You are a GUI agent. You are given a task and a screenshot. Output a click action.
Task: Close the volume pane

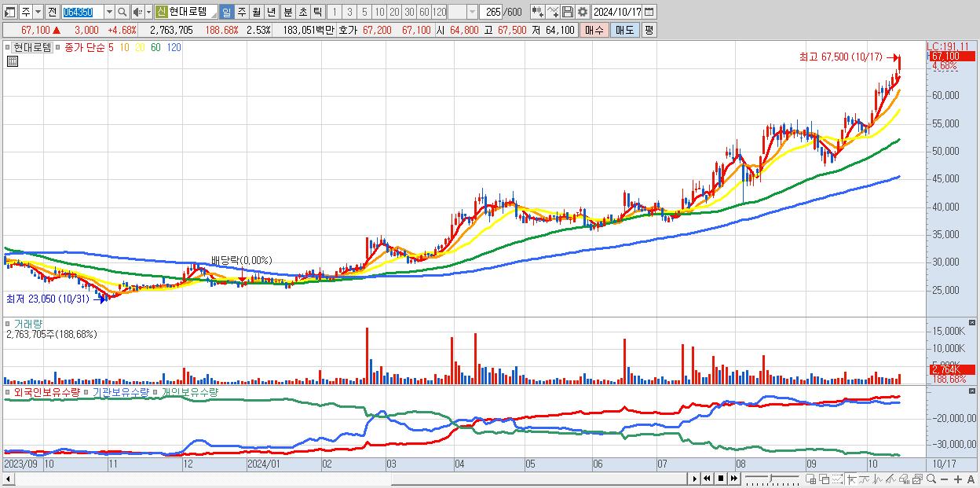click(x=973, y=322)
